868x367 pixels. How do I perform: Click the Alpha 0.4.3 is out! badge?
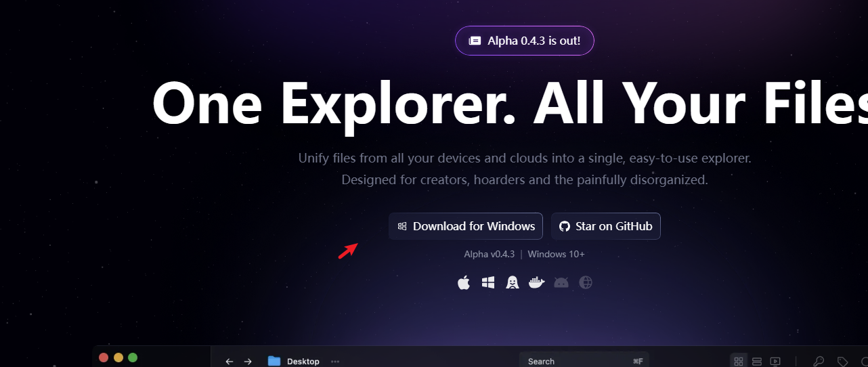[x=525, y=41]
